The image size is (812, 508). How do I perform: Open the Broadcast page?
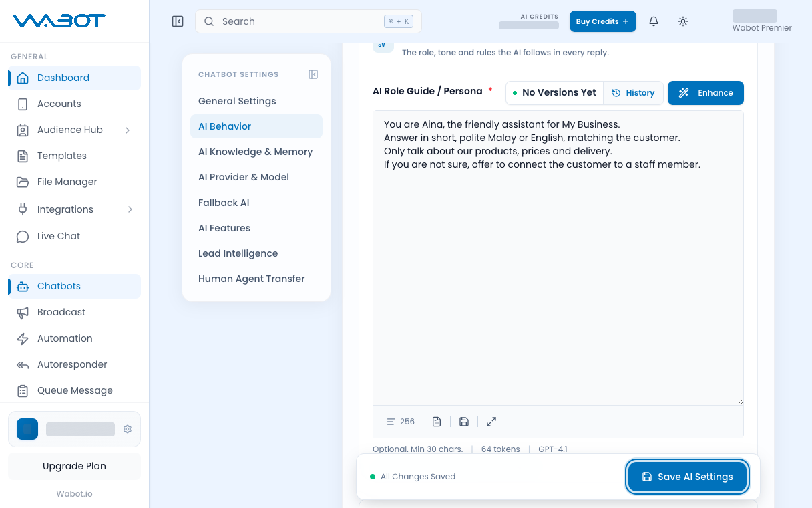pos(75,312)
